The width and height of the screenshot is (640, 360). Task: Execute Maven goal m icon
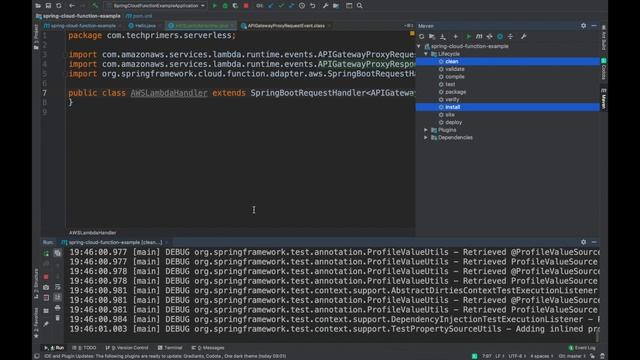tap(479, 36)
